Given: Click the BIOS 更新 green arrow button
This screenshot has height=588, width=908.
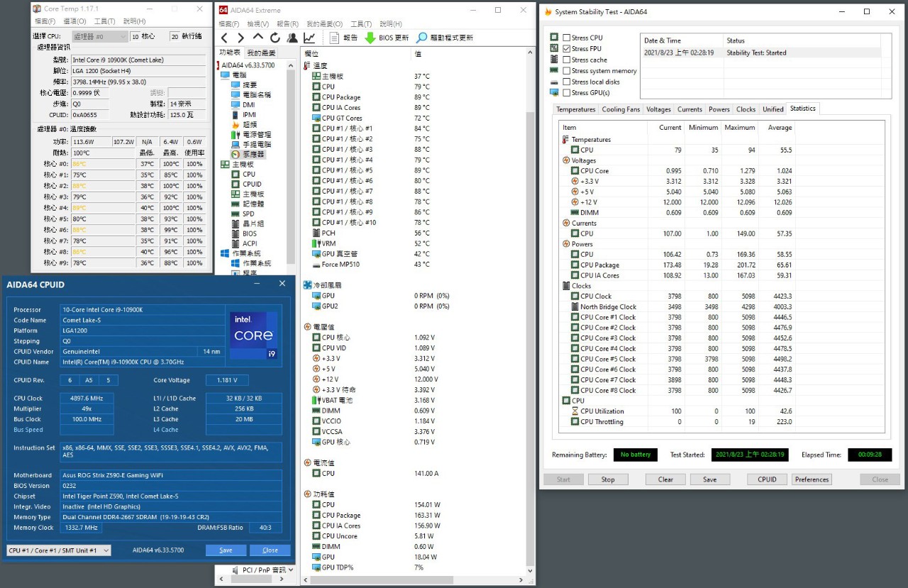Looking at the screenshot, I should click(x=387, y=38).
